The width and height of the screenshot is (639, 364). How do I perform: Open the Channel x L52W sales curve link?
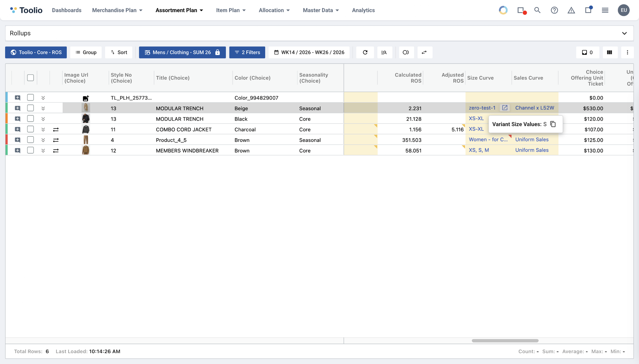click(535, 108)
